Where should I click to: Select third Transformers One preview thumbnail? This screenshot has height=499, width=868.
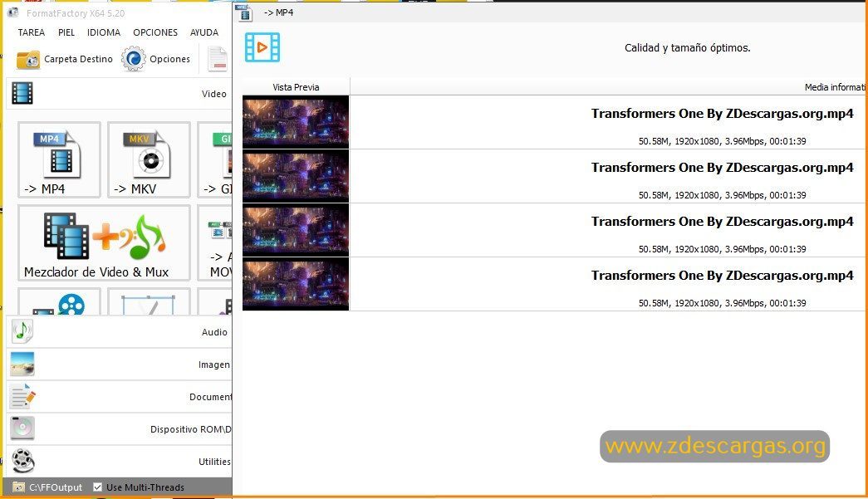coord(296,230)
